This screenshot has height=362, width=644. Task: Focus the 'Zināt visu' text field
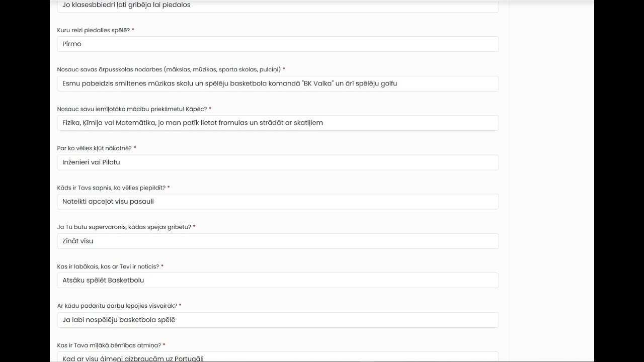278,241
